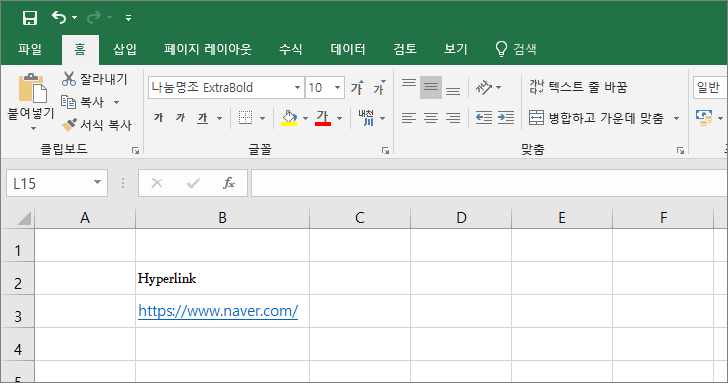Open the 복사 dropdown arrow
728x383 pixels.
pos(117,102)
